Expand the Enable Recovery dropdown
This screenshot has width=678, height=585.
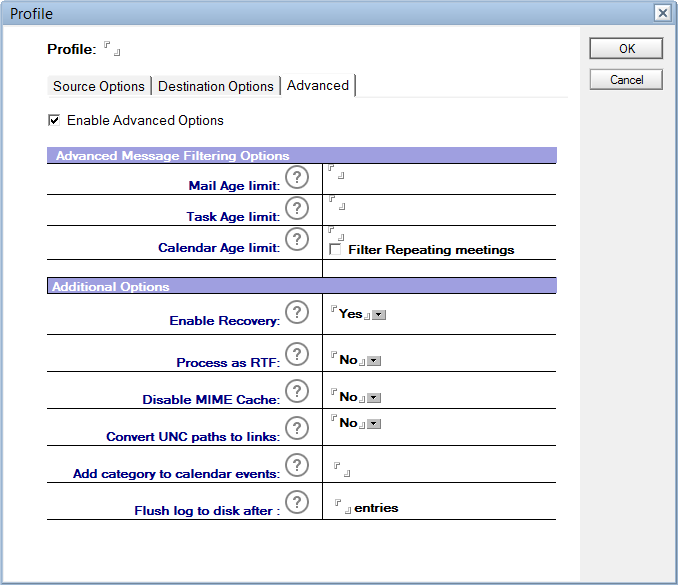point(378,314)
